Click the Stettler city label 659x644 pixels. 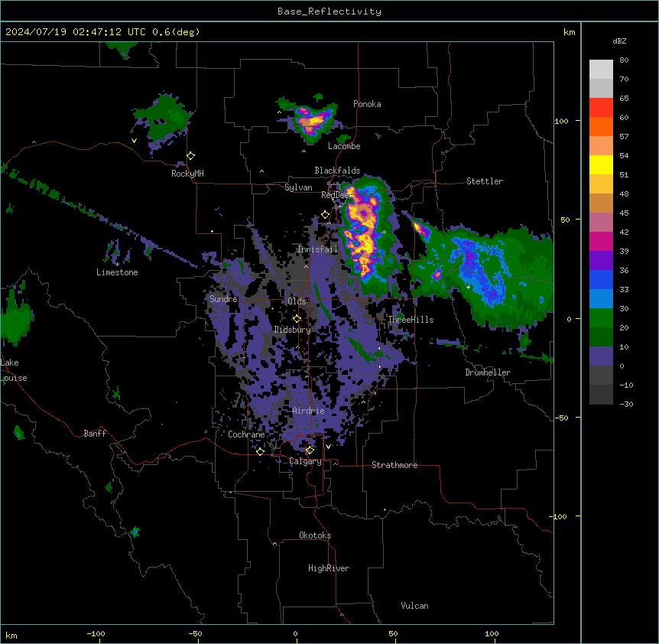(x=484, y=181)
